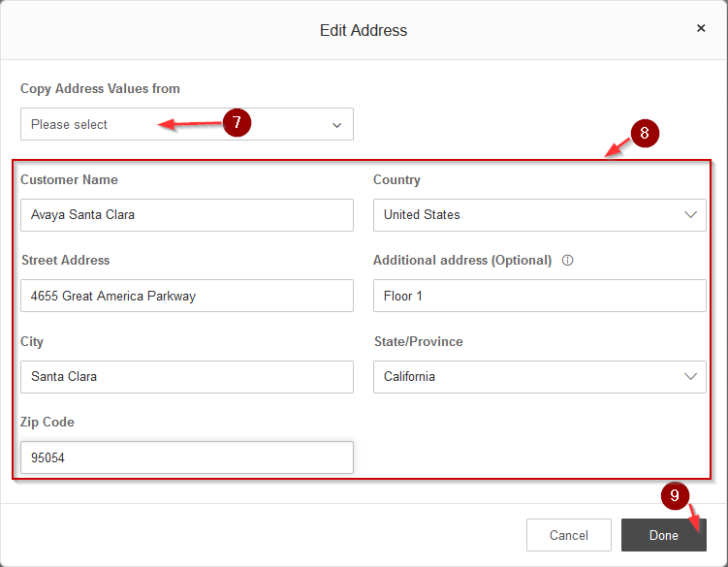Open the Copy Address Values from dropdown

click(x=187, y=124)
